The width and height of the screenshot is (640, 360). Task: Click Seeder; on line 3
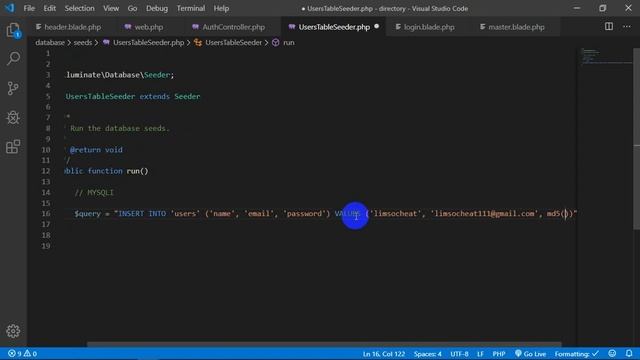tap(159, 75)
